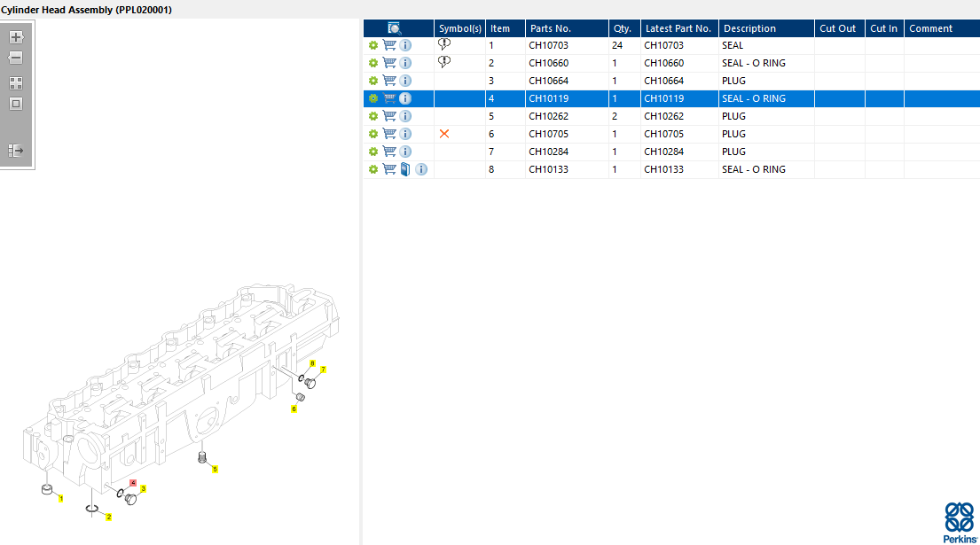The width and height of the screenshot is (980, 545).
Task: Add CH10664 PLUG to cart
Action: 389,81
